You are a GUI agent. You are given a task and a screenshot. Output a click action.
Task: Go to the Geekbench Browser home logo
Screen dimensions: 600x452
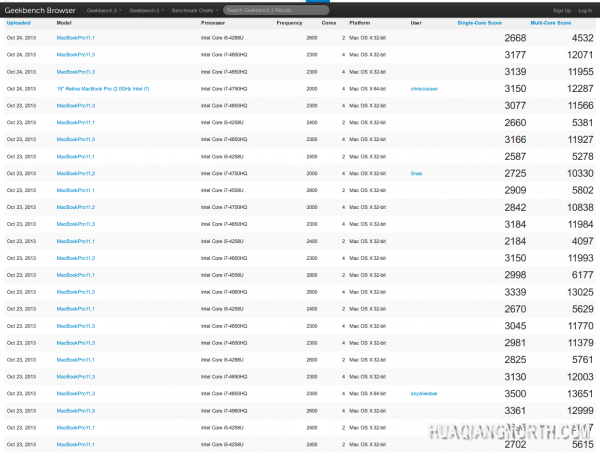40,10
